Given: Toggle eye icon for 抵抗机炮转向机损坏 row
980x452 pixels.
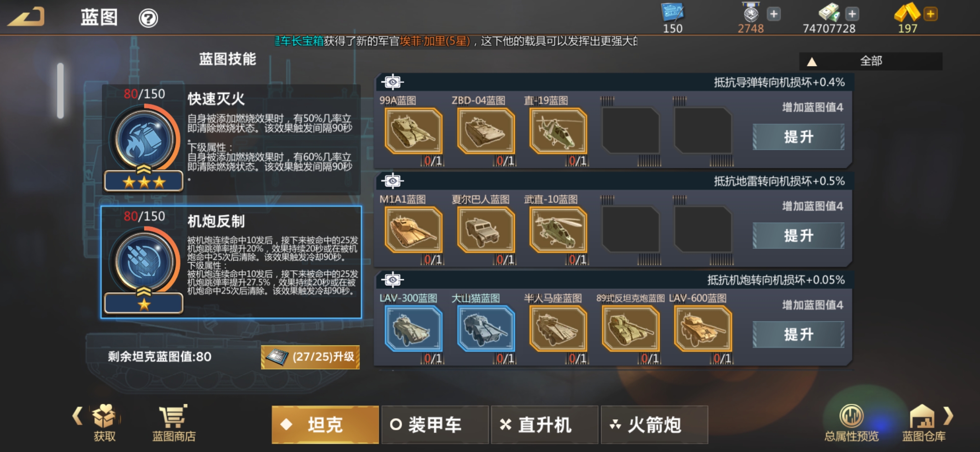Looking at the screenshot, I should (x=392, y=280).
